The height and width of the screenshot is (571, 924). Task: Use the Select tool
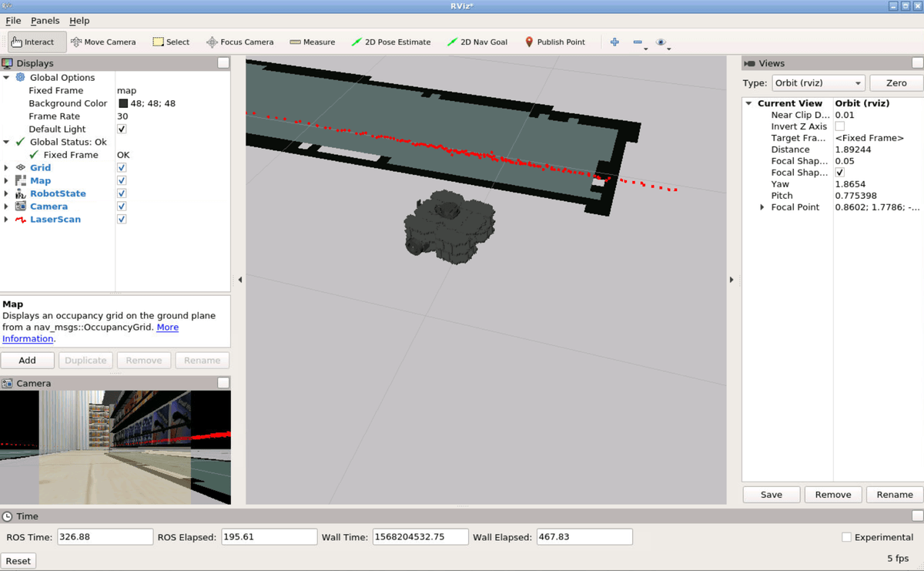[171, 42]
